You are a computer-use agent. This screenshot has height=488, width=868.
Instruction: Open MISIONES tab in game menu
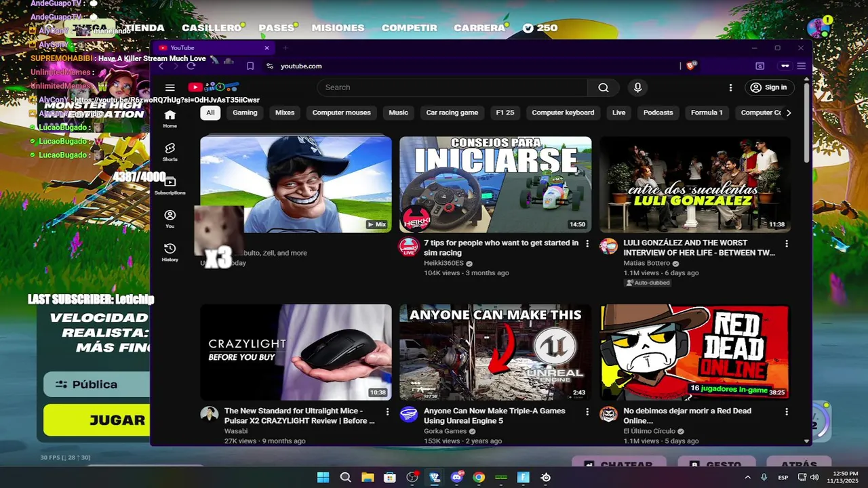338,28
